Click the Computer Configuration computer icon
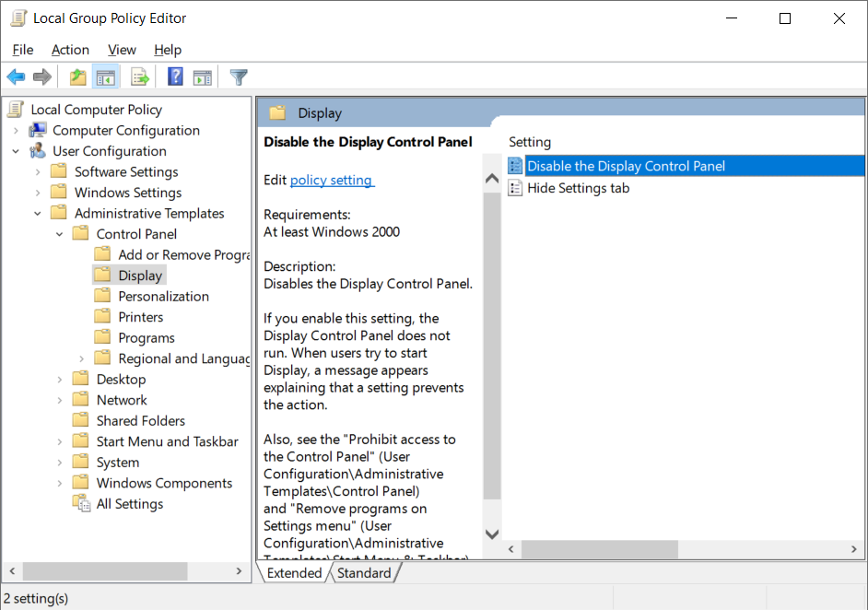868x610 pixels. pos(38,130)
